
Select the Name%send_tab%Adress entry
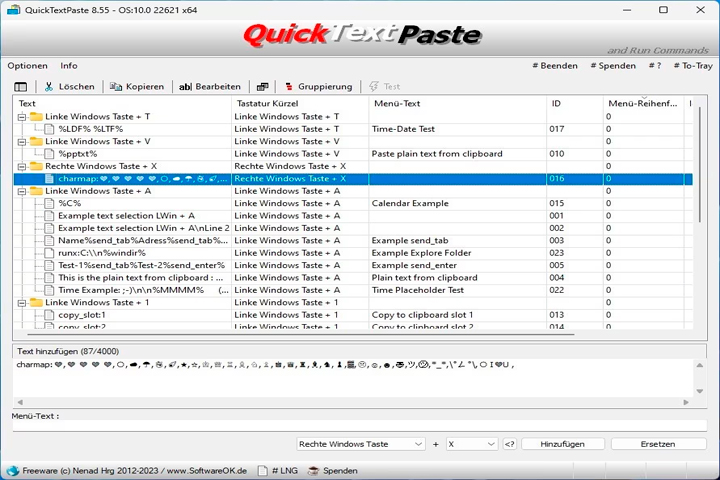143,241
